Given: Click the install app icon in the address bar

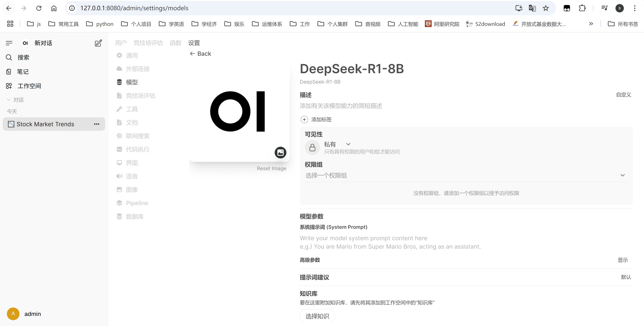Looking at the screenshot, I should point(519,8).
